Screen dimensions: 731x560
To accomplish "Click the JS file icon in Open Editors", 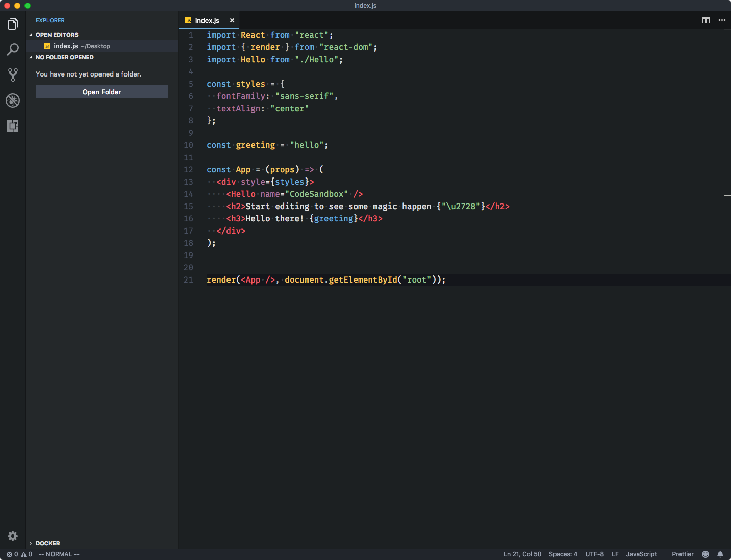I will [x=47, y=46].
